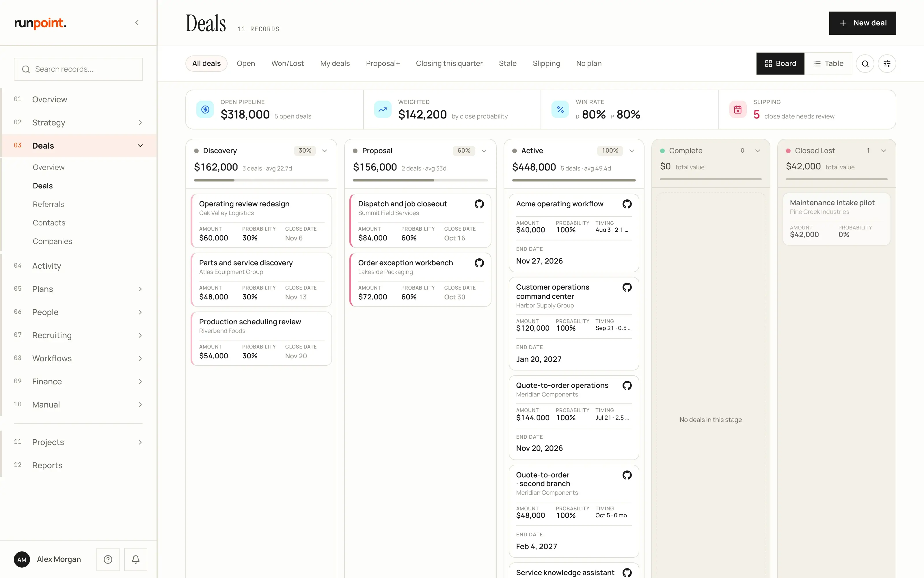
Task: Click GitHub icon on Quote-to-order second branch
Action: (x=627, y=475)
